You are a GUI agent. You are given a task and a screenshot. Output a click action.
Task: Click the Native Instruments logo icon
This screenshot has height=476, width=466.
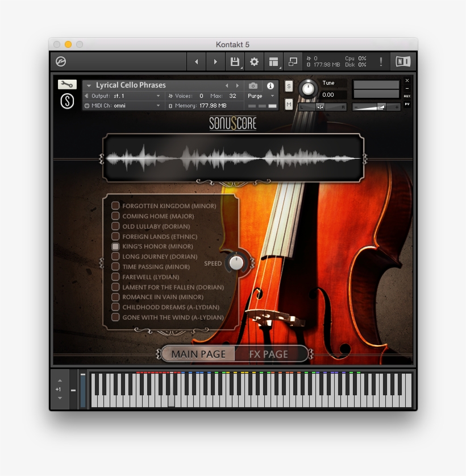coord(402,61)
